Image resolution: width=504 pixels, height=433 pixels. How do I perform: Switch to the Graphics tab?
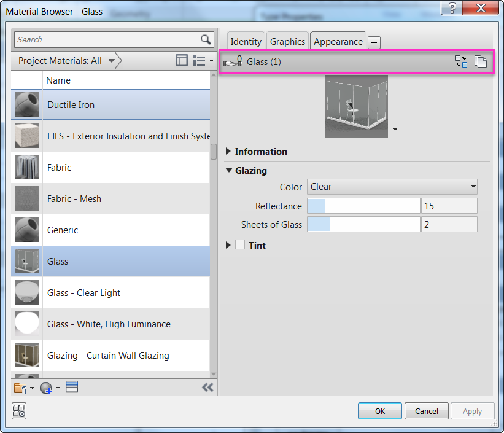tap(287, 42)
